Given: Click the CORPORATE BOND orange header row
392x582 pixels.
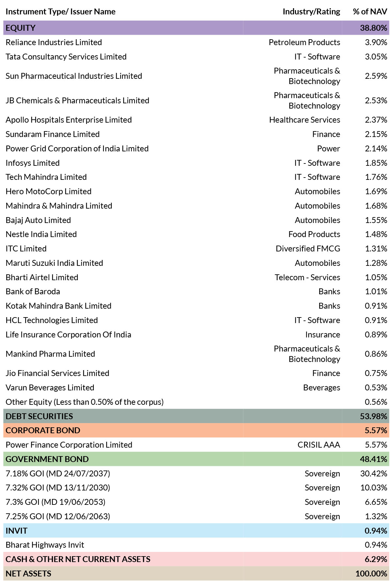Looking at the screenshot, I should [x=196, y=430].
